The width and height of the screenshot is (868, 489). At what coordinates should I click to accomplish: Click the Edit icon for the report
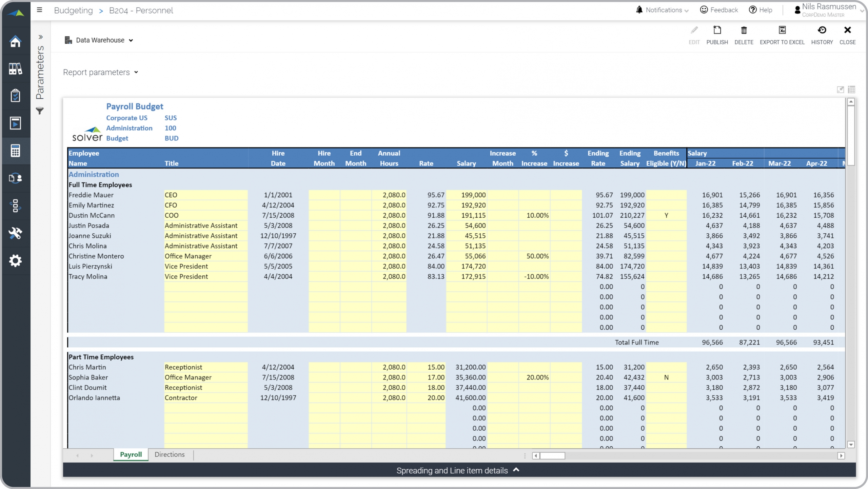694,30
